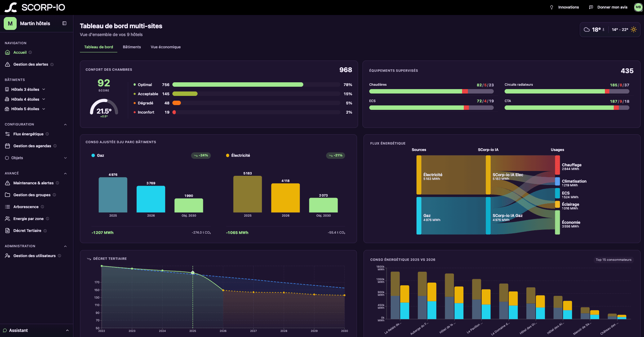Click Innovations lightbulb icon

coord(552,7)
